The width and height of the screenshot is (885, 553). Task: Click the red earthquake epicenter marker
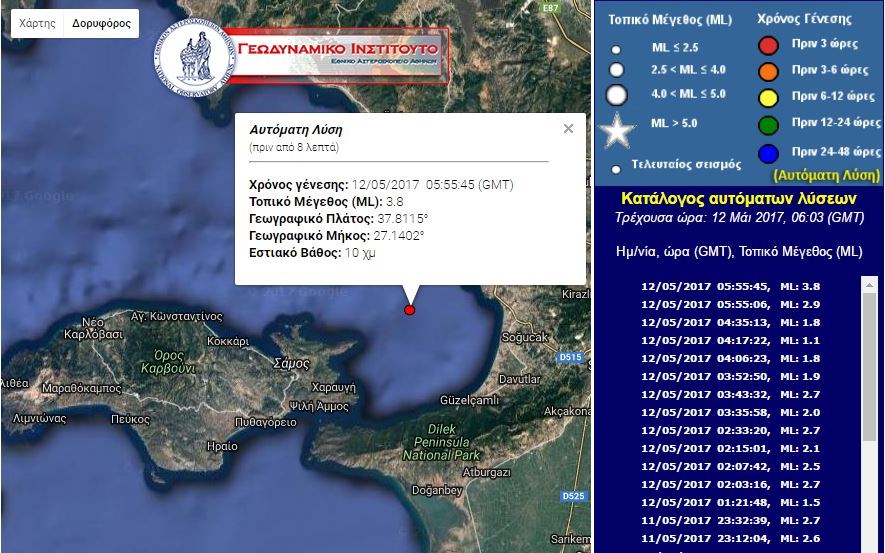coord(409,310)
